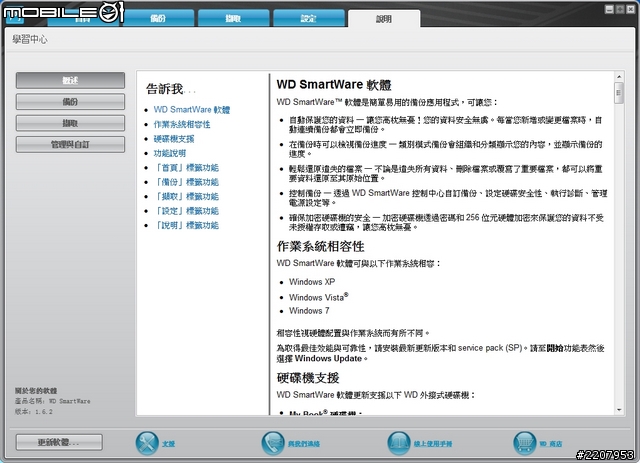Screen dimensions: 640x463
Task: Select the 管理與自訂 sidebar button
Action: pyautogui.click(x=70, y=144)
